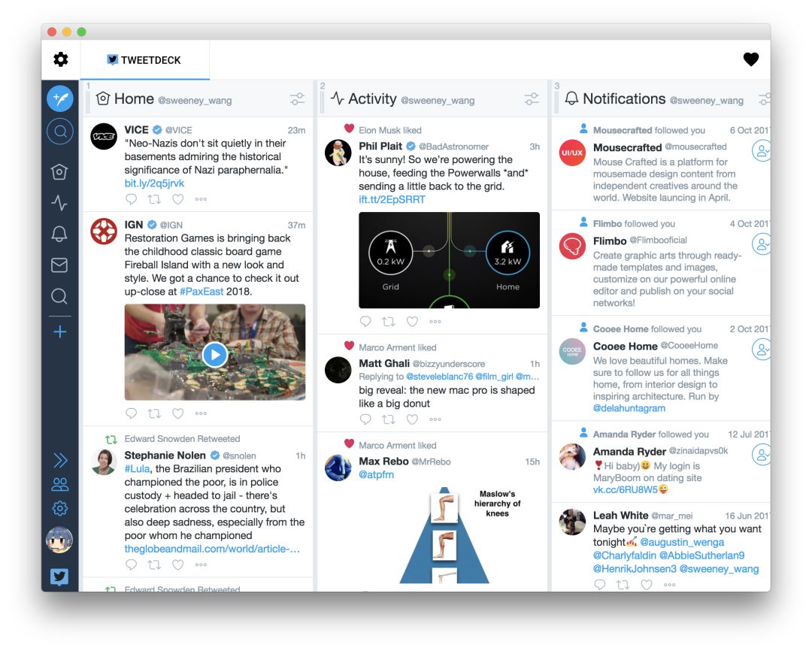The image size is (812, 651).
Task: Open theglobeandmail.com article link
Action: pyautogui.click(x=212, y=549)
